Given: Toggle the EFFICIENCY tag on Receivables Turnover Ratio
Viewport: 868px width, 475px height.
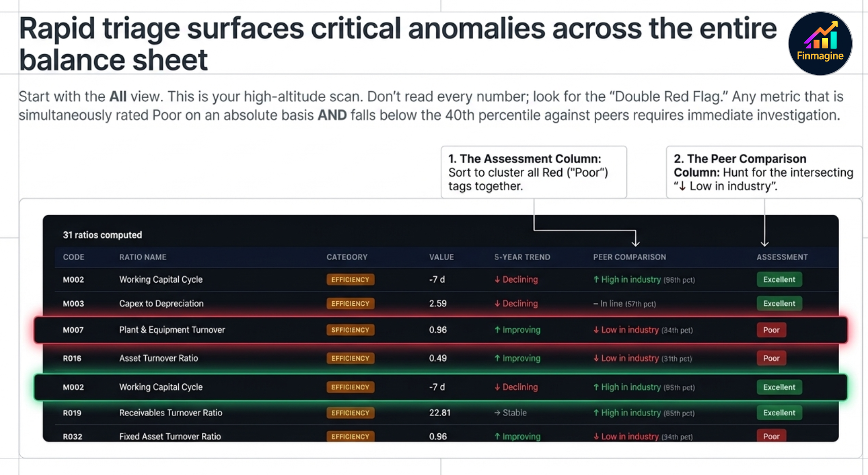Looking at the screenshot, I should (x=350, y=413).
